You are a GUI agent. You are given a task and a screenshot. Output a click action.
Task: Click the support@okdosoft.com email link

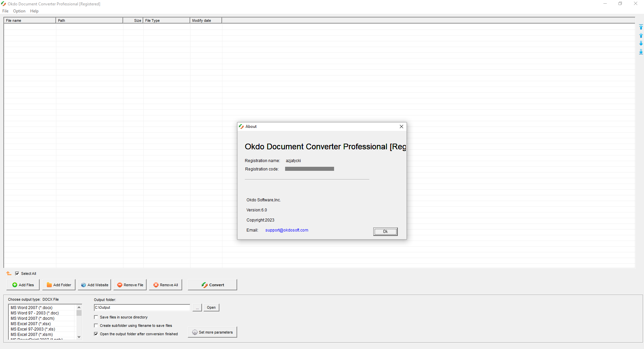pos(287,230)
